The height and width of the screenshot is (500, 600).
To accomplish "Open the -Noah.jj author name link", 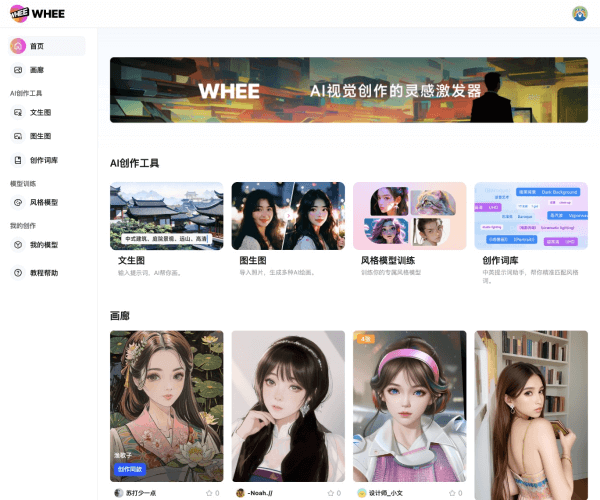I will [263, 493].
